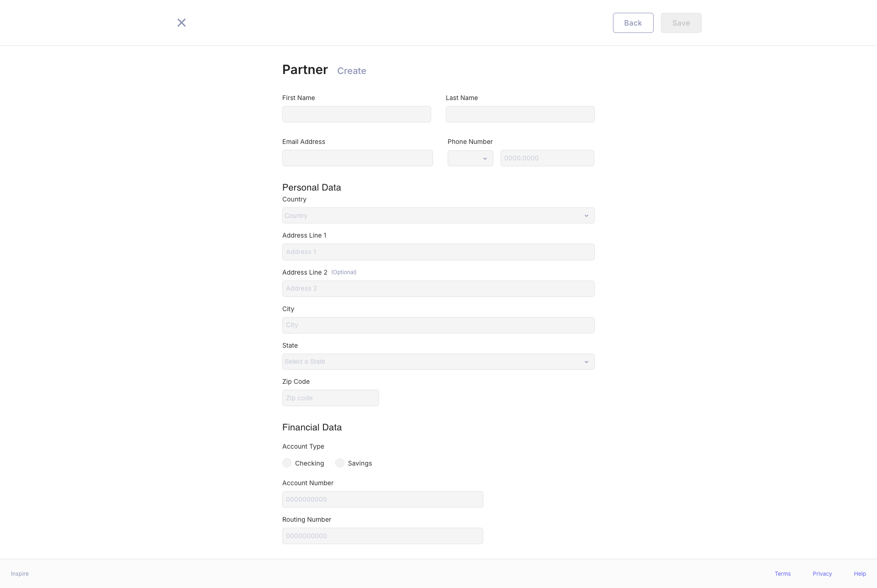Viewport: 877px width, 588px height.
Task: Click the Save button
Action: pyautogui.click(x=681, y=23)
